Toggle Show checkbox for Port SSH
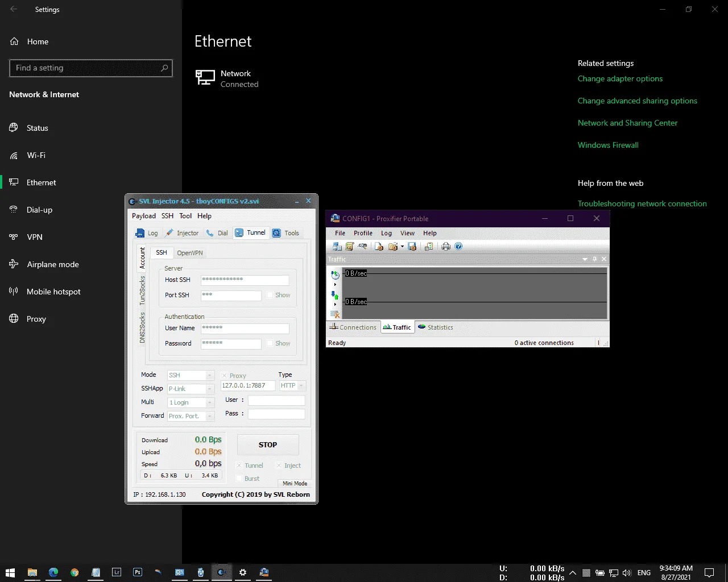The width and height of the screenshot is (728, 582). 270,295
